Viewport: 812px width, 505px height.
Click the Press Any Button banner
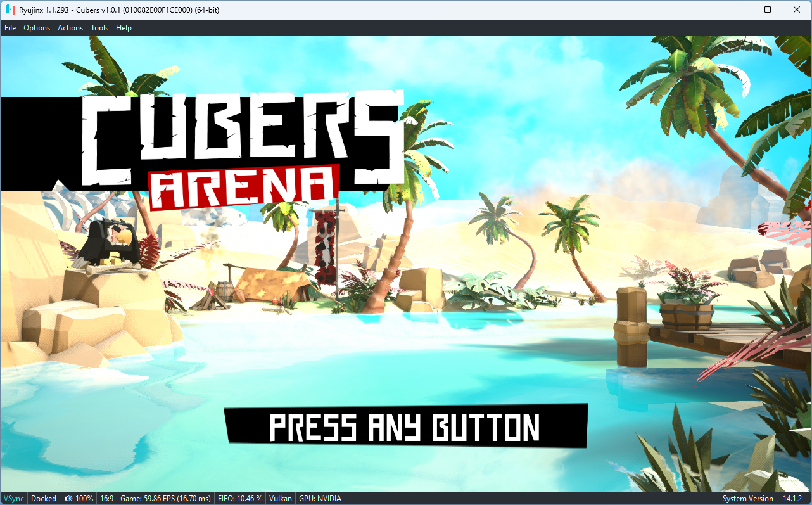[406, 426]
